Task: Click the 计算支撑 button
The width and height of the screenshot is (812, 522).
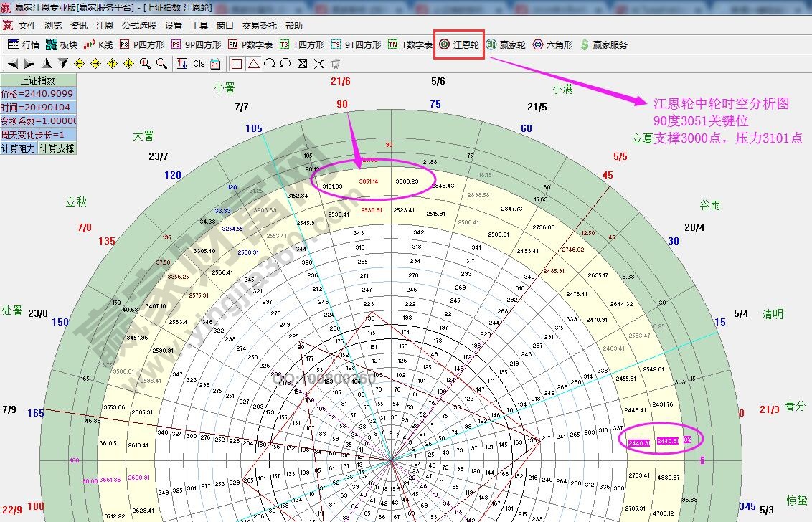Action: pyautogui.click(x=57, y=148)
